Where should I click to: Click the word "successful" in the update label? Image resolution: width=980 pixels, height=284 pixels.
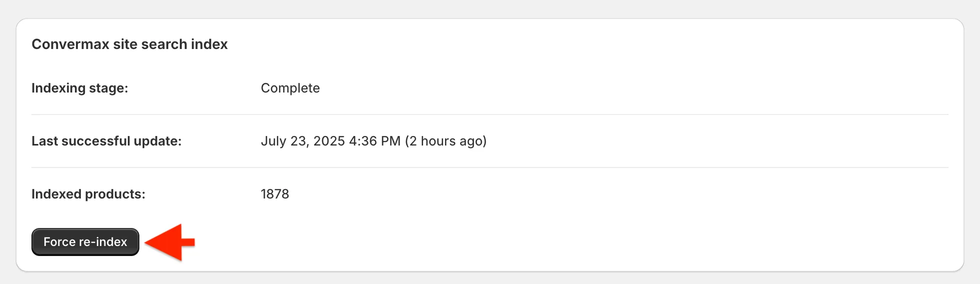pos(95,141)
